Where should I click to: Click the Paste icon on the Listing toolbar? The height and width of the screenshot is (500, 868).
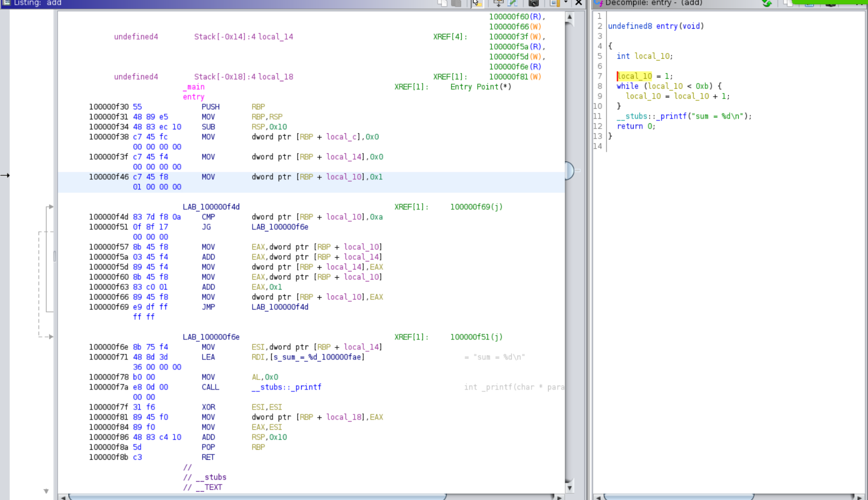coord(455,3)
